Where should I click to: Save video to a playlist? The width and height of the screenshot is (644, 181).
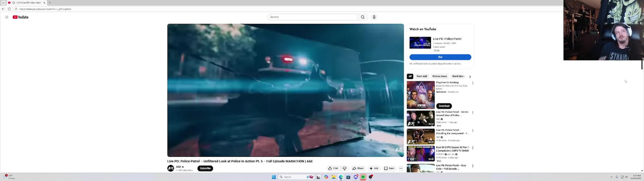tap(389, 168)
